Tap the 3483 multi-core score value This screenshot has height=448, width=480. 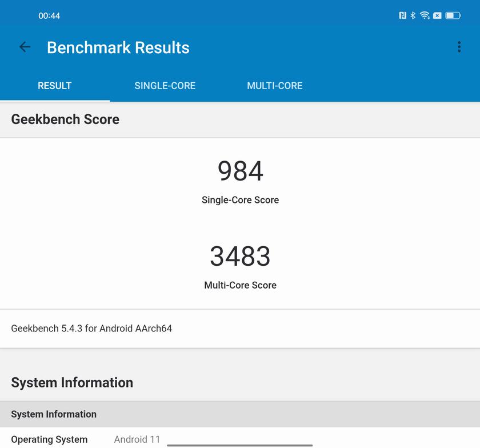240,256
